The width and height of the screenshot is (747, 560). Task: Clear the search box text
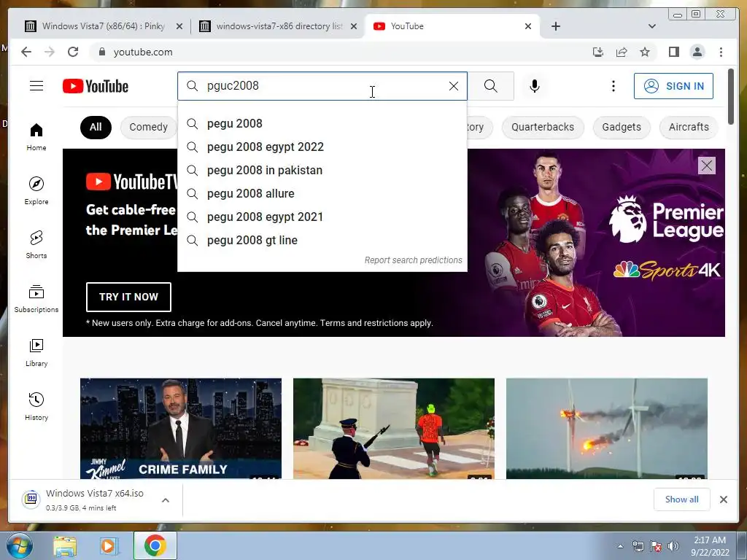coord(454,86)
